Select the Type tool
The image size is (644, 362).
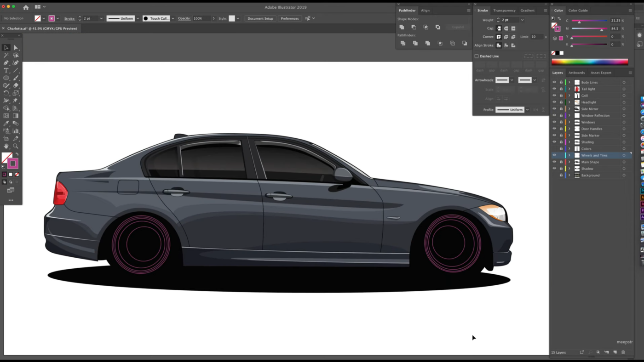click(6, 70)
